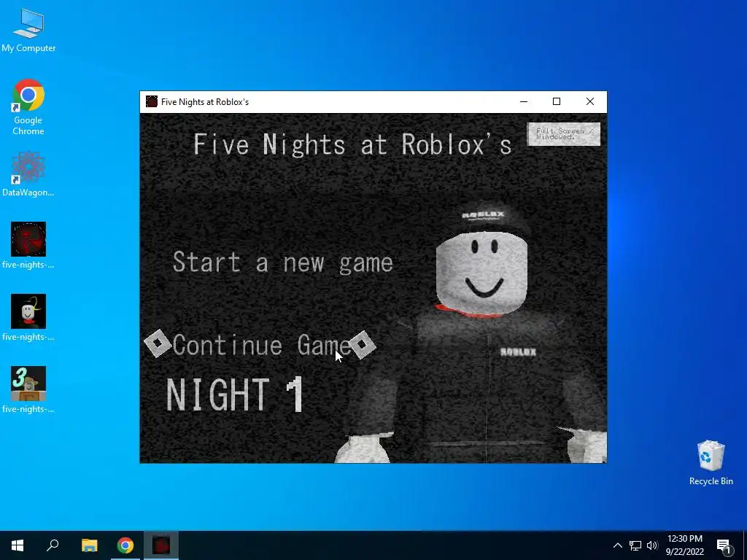
Task: Open the My Computer desktop icon
Action: point(28,30)
